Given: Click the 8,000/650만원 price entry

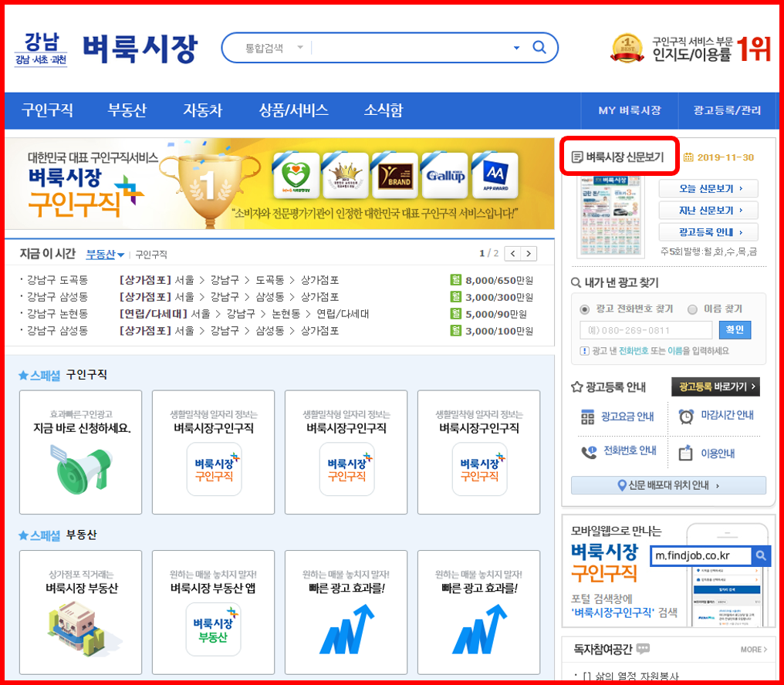Looking at the screenshot, I should [x=499, y=281].
